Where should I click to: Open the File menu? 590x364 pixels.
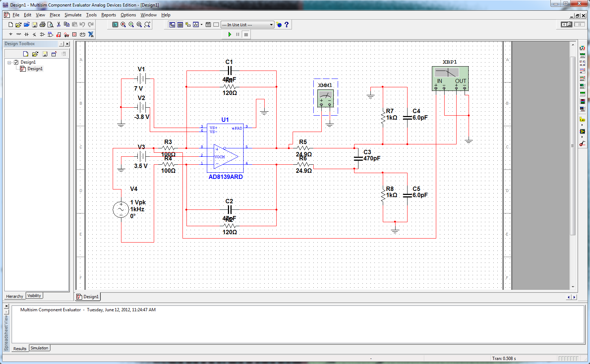pyautogui.click(x=16, y=15)
